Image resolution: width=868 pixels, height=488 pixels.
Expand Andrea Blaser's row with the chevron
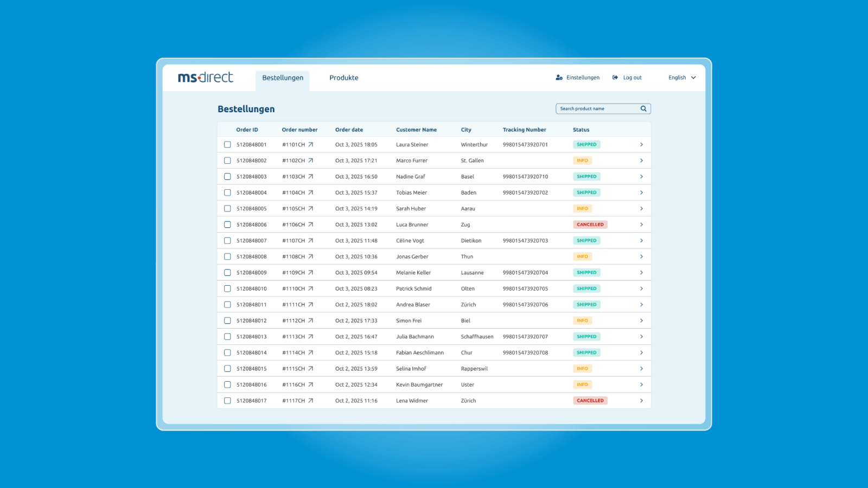click(641, 305)
